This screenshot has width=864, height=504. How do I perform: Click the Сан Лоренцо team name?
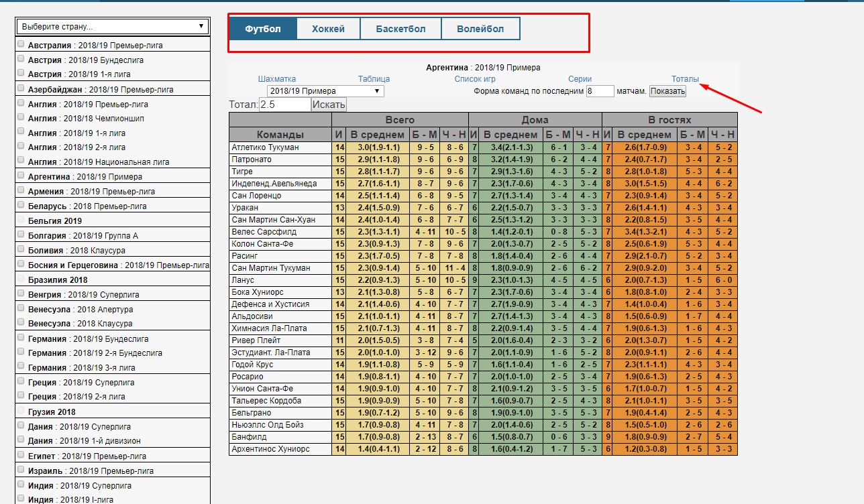point(256,196)
